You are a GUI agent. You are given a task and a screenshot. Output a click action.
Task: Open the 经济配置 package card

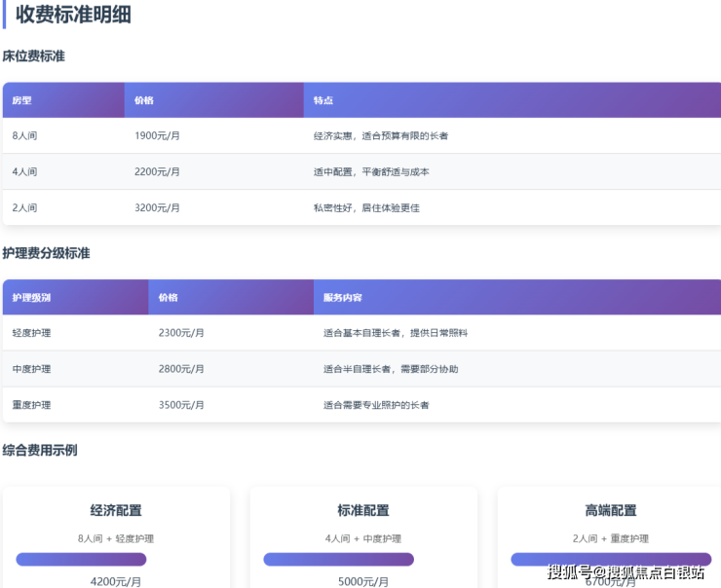click(116, 511)
